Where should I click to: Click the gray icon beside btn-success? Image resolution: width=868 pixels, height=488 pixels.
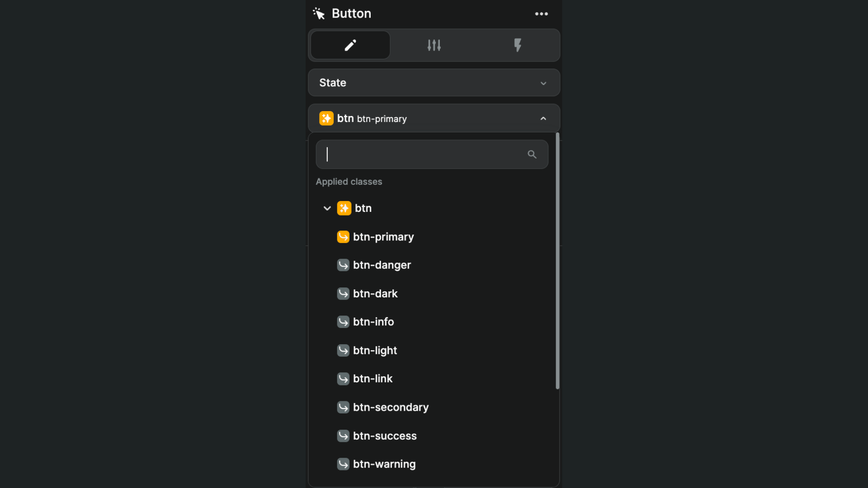343,436
